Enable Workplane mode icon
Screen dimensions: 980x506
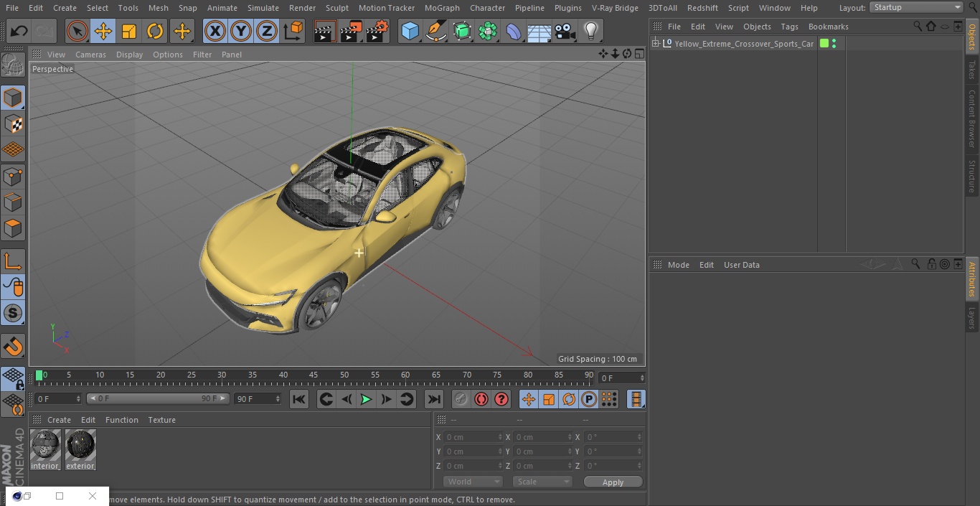tap(13, 150)
